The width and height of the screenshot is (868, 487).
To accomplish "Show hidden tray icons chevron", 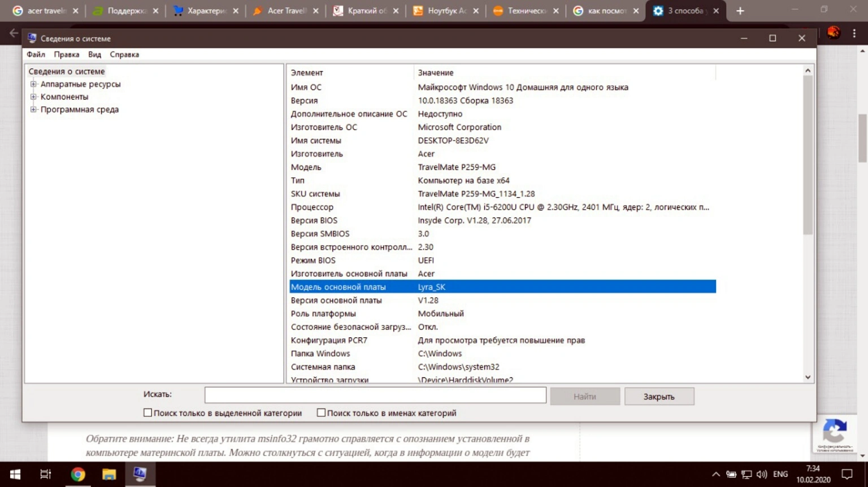I will pos(716,475).
